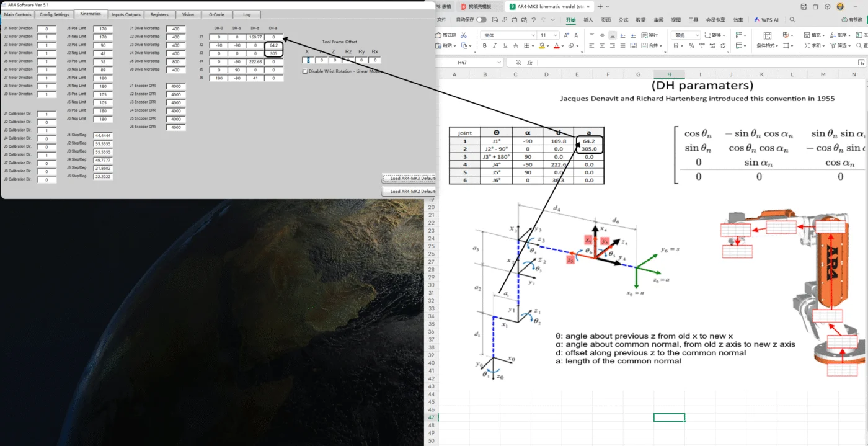Toggle italic formatting in WPS
Screen dimensions: 868x446
point(495,45)
